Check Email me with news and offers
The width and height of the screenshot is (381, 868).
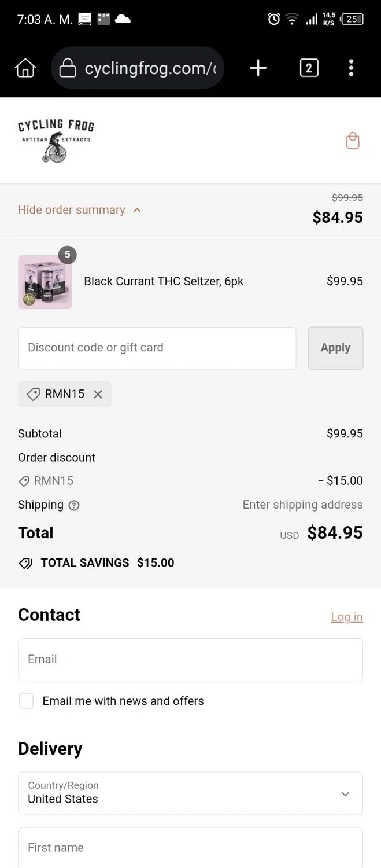click(x=26, y=701)
